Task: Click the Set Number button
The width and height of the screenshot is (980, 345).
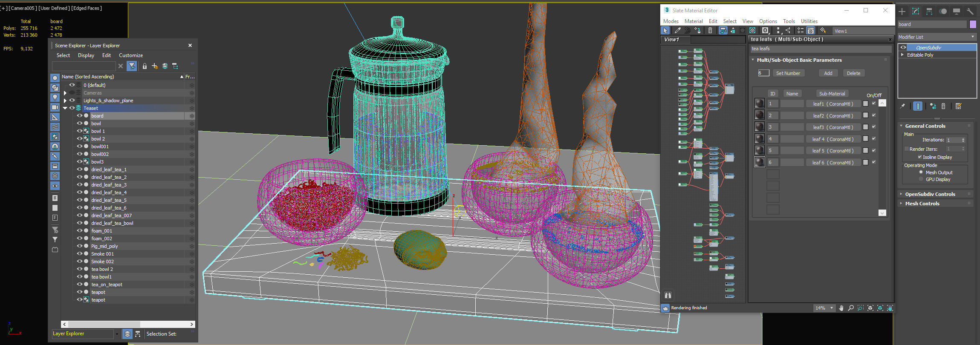Action: [788, 73]
